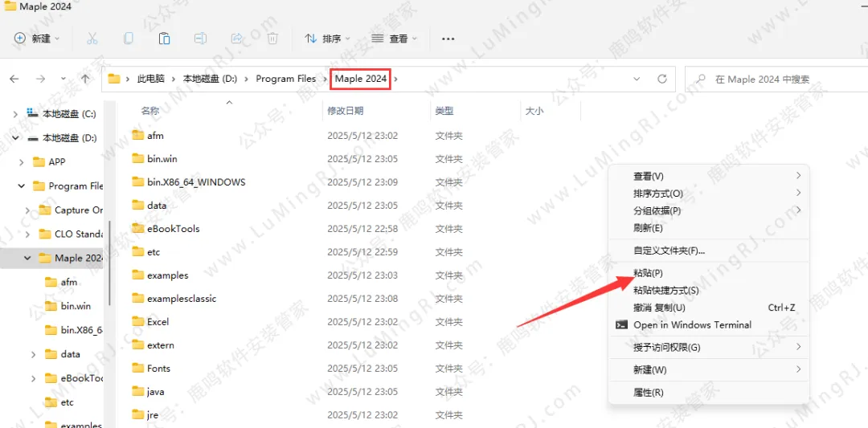Click the Rename icon in toolbar
The width and height of the screenshot is (868, 428).
[201, 39]
